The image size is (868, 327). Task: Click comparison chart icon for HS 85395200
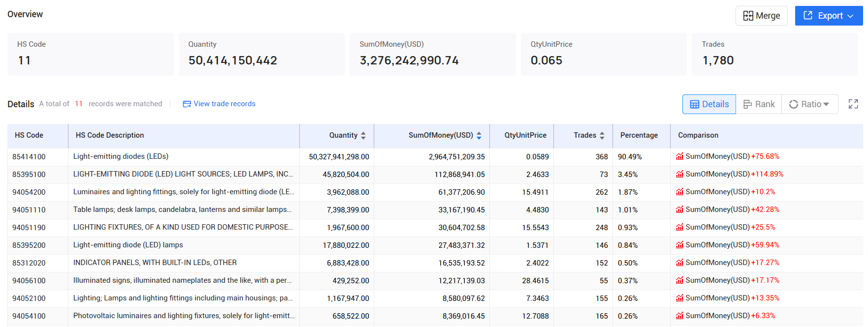pos(679,245)
